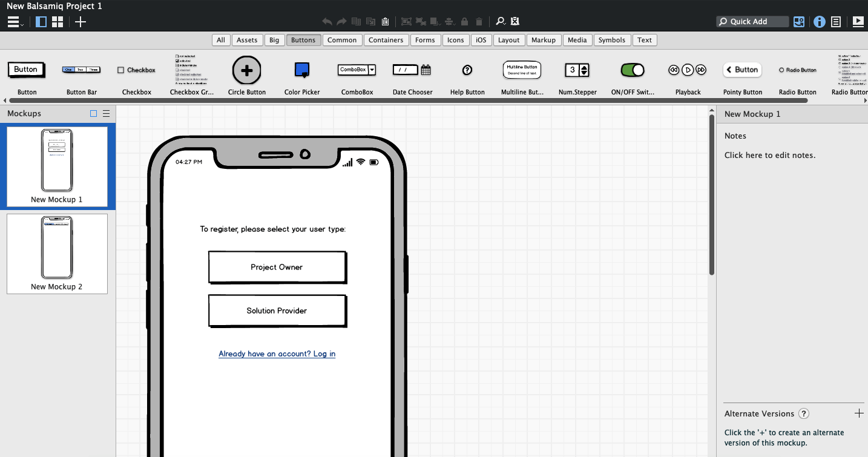Open the Mockups panel list menu icon

tap(107, 113)
